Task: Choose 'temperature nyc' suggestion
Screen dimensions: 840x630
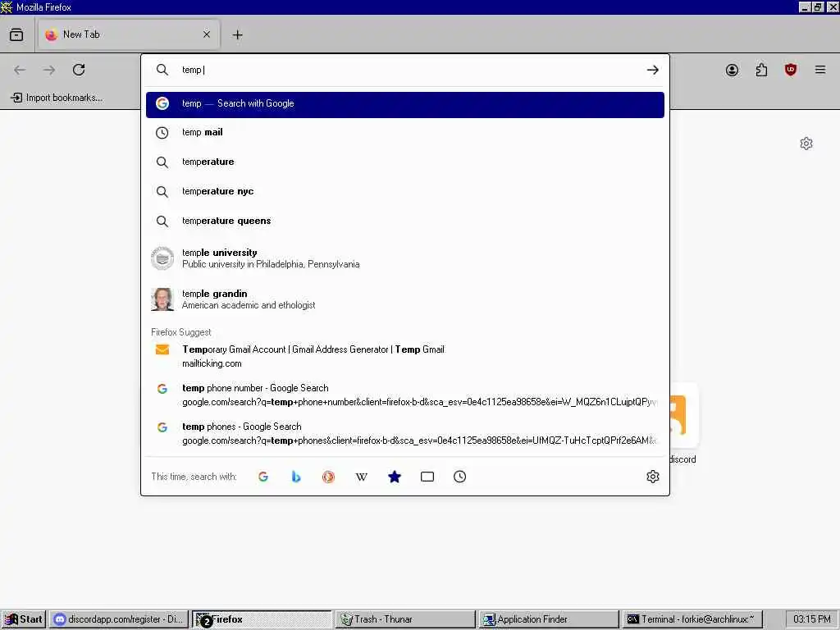Action: (x=405, y=191)
